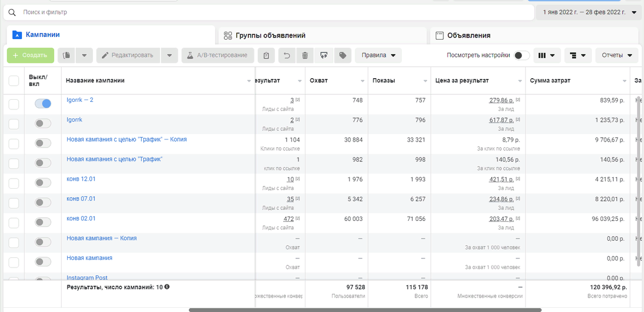Click the Создать button
Viewport: 644px width, 312px height.
31,55
